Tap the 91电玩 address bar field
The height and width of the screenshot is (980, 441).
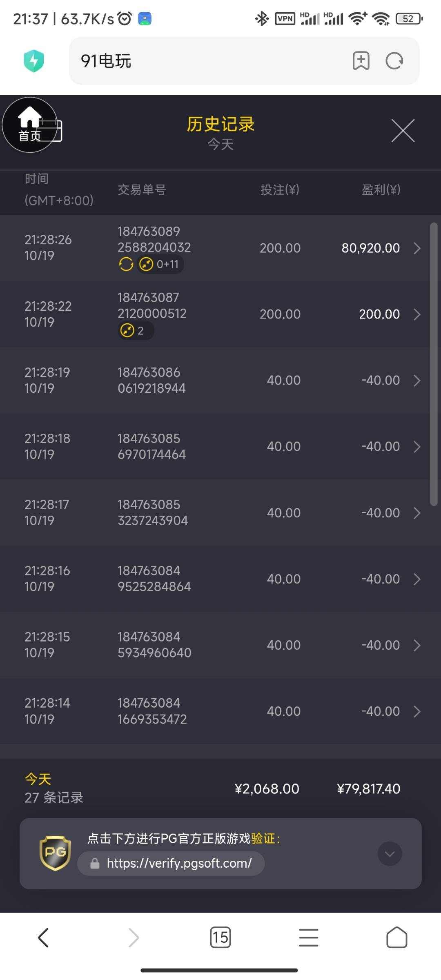point(204,61)
